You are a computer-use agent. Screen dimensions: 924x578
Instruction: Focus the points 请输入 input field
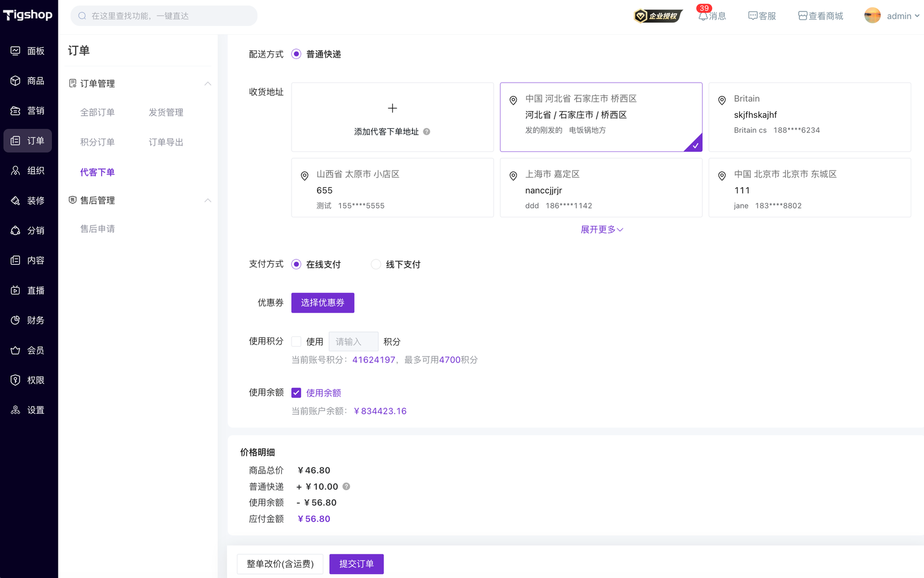[353, 342]
